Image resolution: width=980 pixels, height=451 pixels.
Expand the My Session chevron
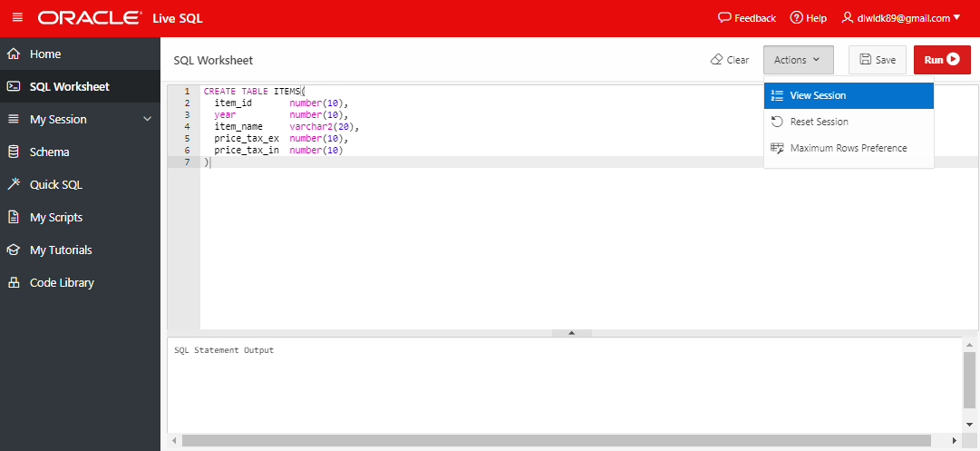[x=148, y=119]
